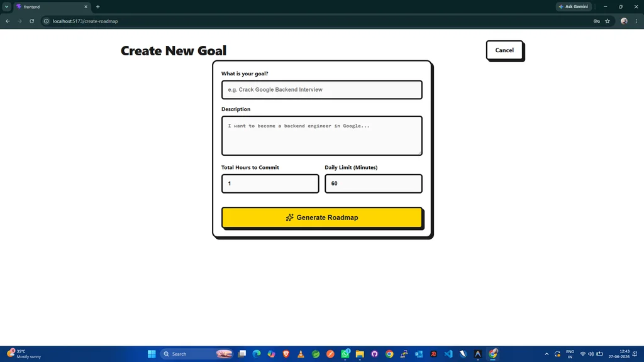The image size is (644, 362).
Task: Launch Brave browser from the taskbar
Action: click(286, 354)
